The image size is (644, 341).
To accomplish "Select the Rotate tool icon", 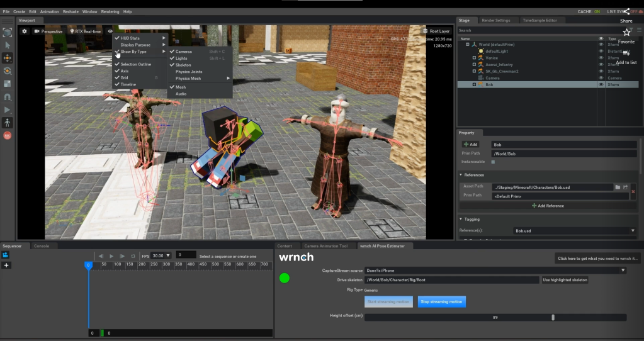I will pyautogui.click(x=8, y=70).
